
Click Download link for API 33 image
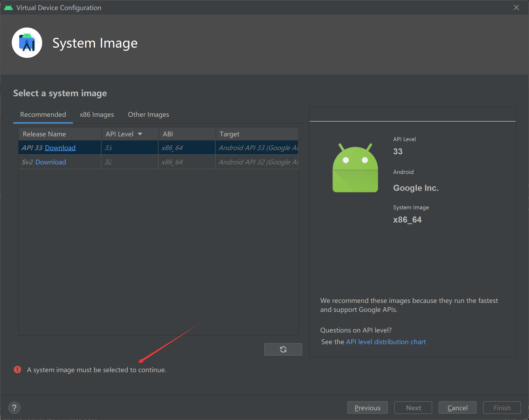tap(60, 147)
